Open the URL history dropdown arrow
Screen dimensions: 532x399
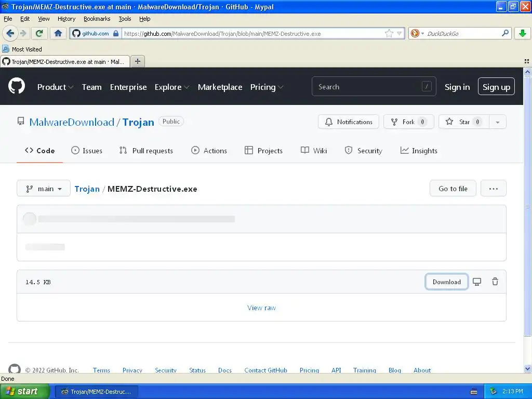coord(400,33)
